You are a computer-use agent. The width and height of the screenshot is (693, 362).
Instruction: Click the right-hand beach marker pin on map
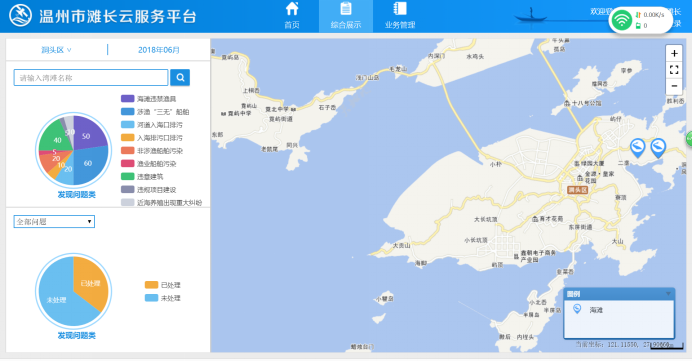pyautogui.click(x=658, y=148)
